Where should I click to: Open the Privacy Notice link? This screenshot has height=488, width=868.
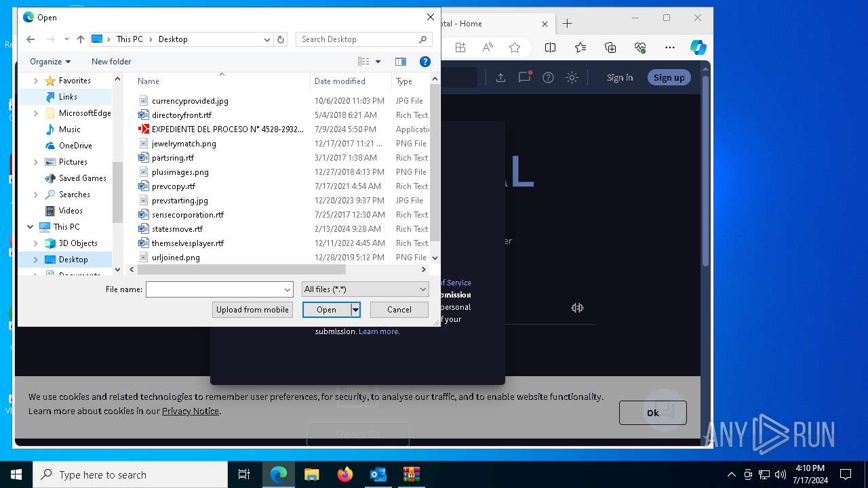pyautogui.click(x=191, y=411)
